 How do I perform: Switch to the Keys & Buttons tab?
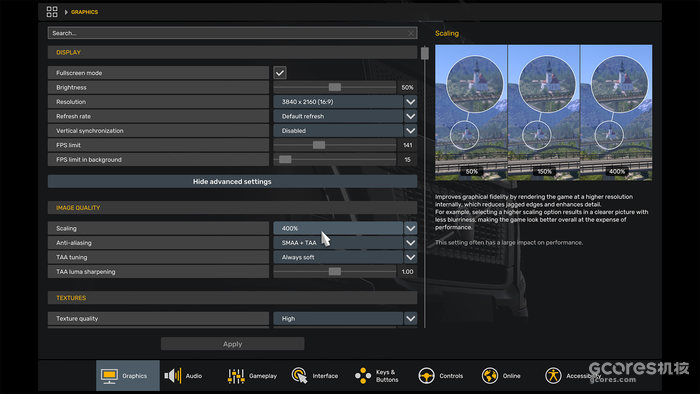click(x=381, y=376)
